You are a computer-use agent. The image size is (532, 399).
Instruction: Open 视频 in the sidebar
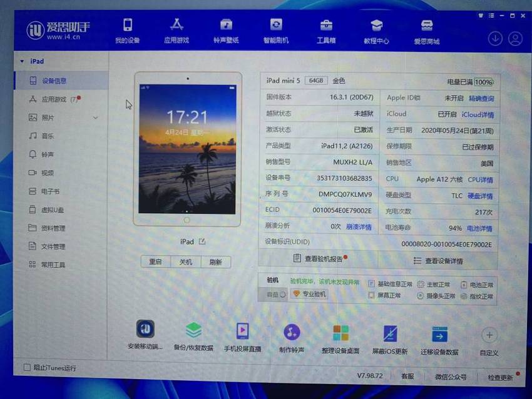click(x=48, y=173)
